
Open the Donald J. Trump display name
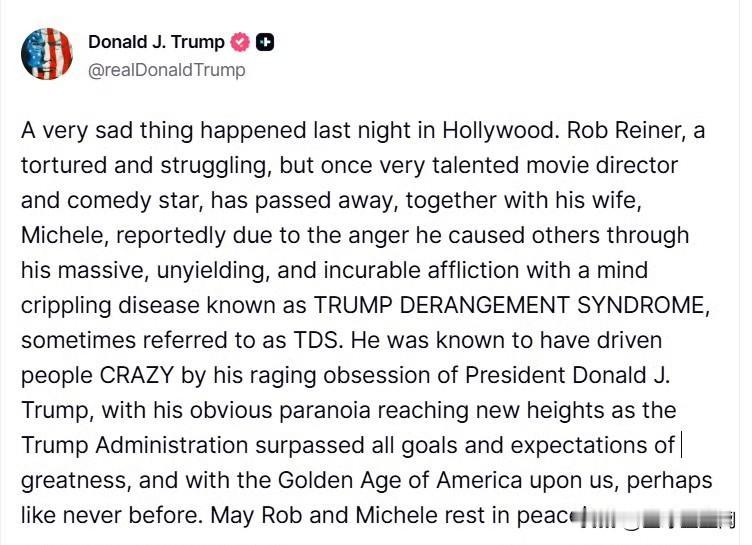(x=156, y=42)
